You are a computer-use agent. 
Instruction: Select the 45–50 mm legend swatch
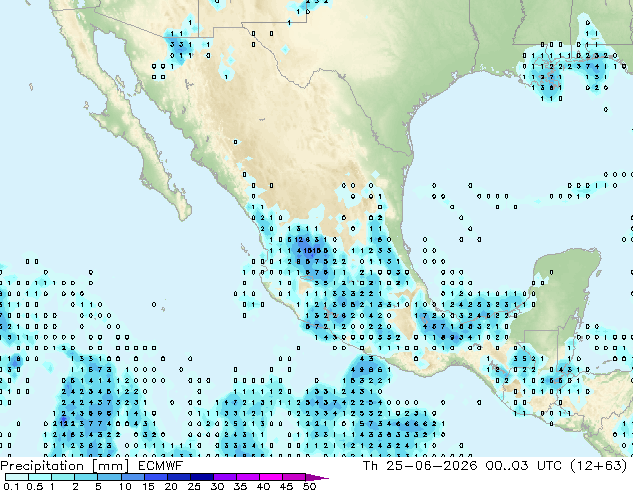click(294, 477)
